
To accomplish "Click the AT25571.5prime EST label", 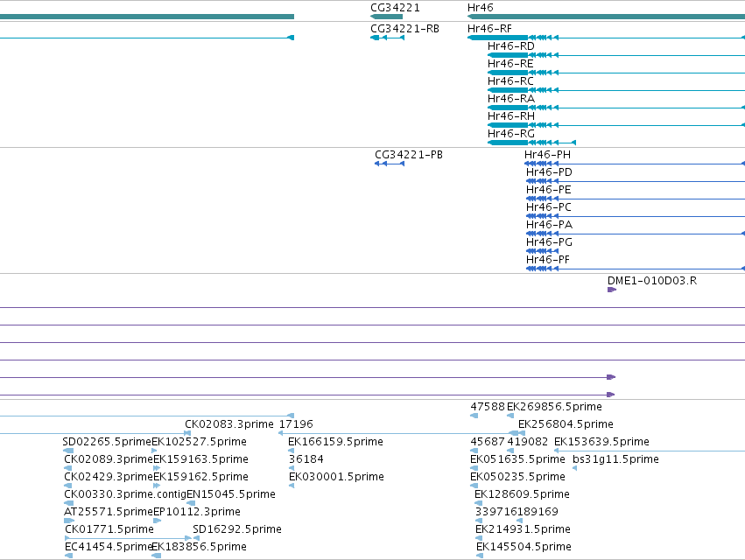I will (x=109, y=512).
